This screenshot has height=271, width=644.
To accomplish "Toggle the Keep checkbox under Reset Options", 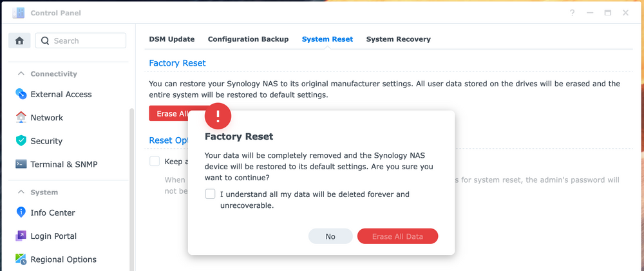I will 155,161.
